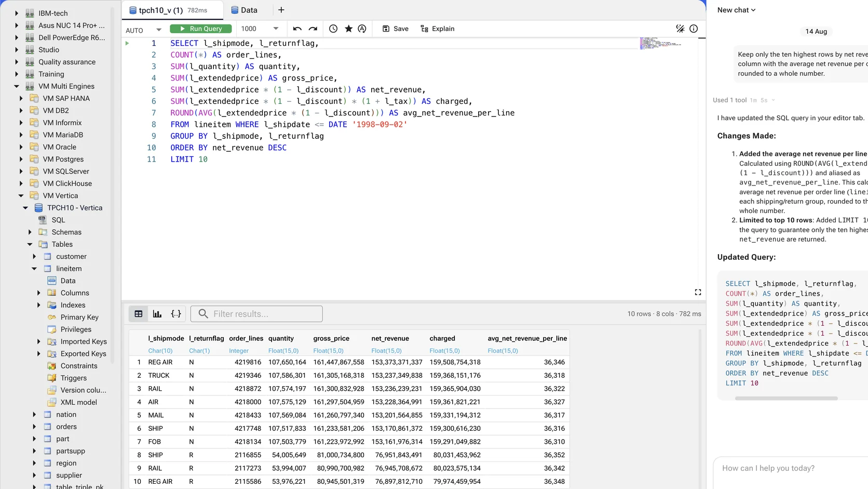Add a new query tab

[x=281, y=10]
